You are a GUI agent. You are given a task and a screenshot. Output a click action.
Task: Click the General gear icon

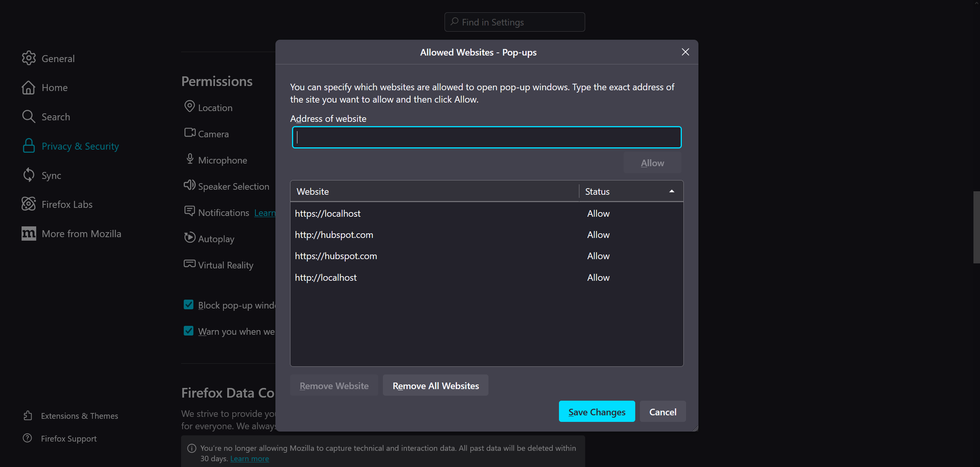point(29,58)
